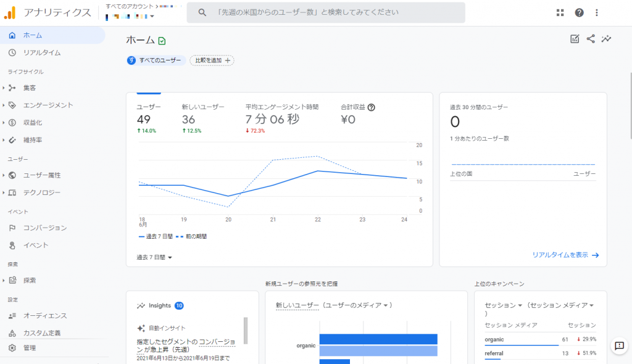This screenshot has width=632, height=364.
Task: Go to ホーム in the sidebar
Action: [52, 35]
